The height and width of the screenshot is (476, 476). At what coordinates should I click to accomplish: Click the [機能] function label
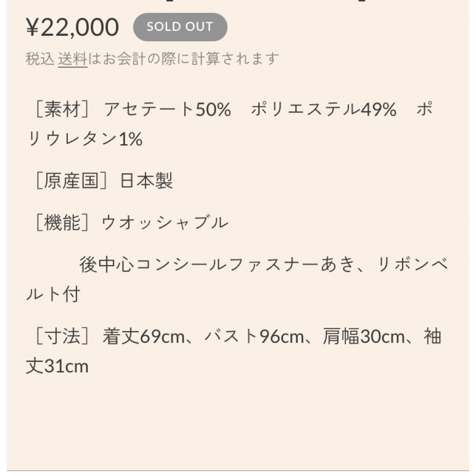tap(62, 223)
